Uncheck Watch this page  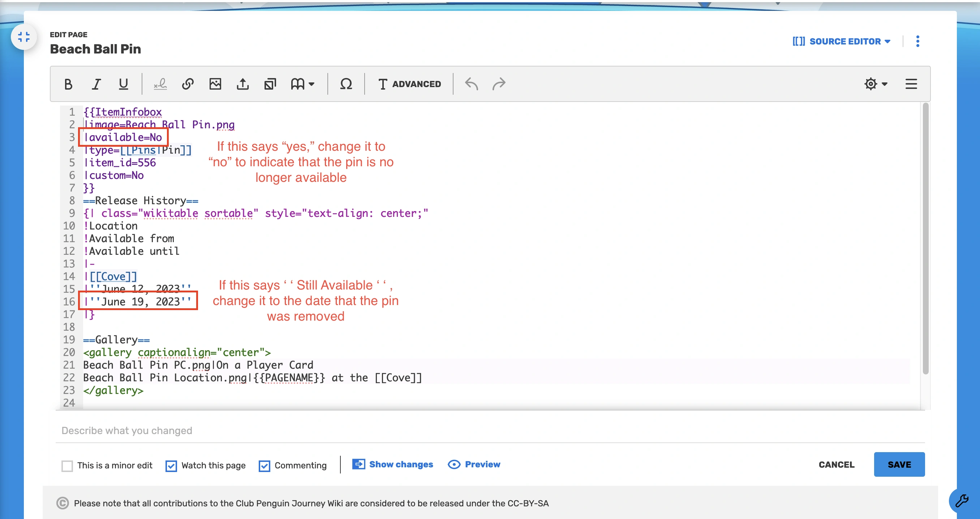pyautogui.click(x=171, y=466)
